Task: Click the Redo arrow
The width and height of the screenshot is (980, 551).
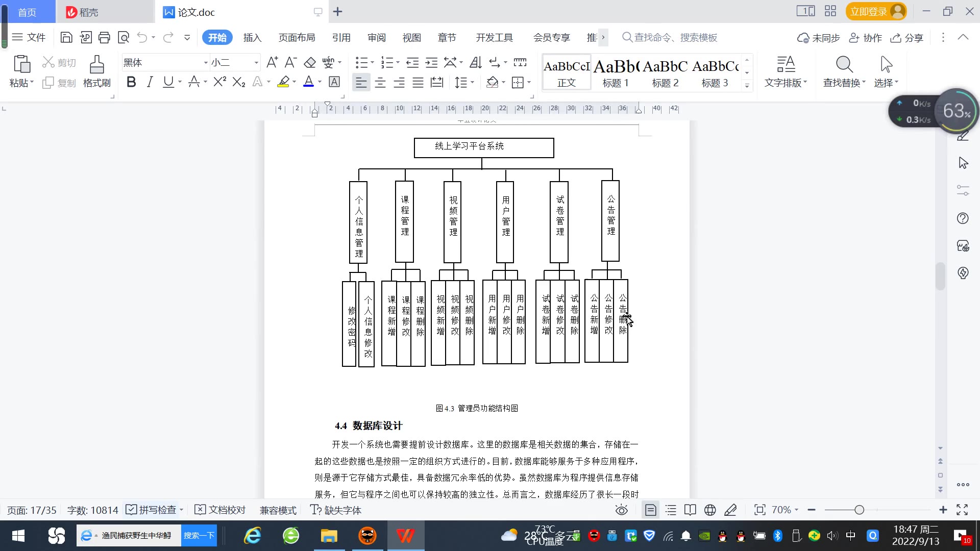Action: [168, 37]
